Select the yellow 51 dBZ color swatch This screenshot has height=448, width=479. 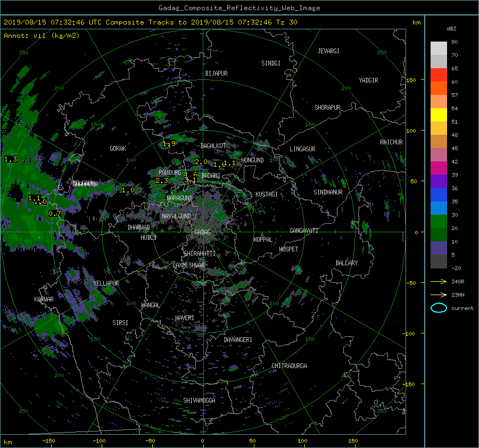coord(439,115)
